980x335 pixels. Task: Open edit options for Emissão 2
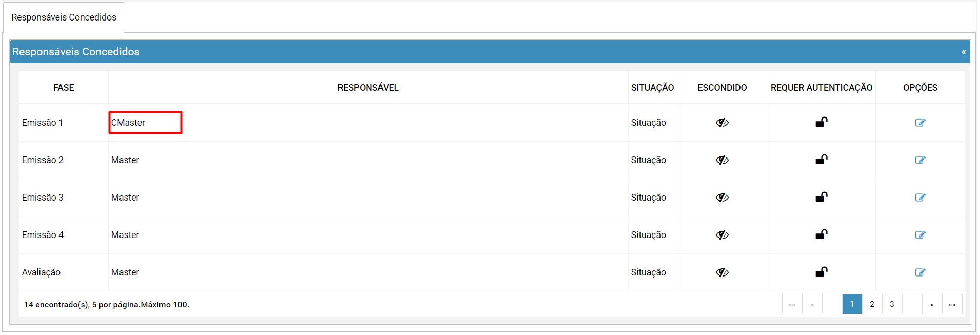point(920,160)
